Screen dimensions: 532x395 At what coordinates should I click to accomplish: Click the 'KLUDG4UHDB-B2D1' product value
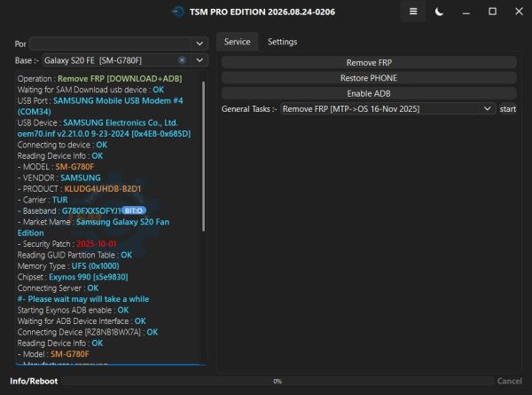click(103, 189)
